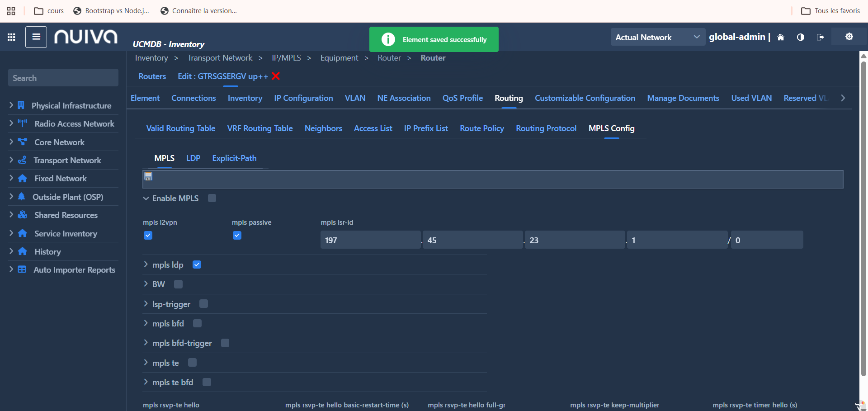Click the Routers tab link
Screen dimensions: 868x411
(152, 76)
